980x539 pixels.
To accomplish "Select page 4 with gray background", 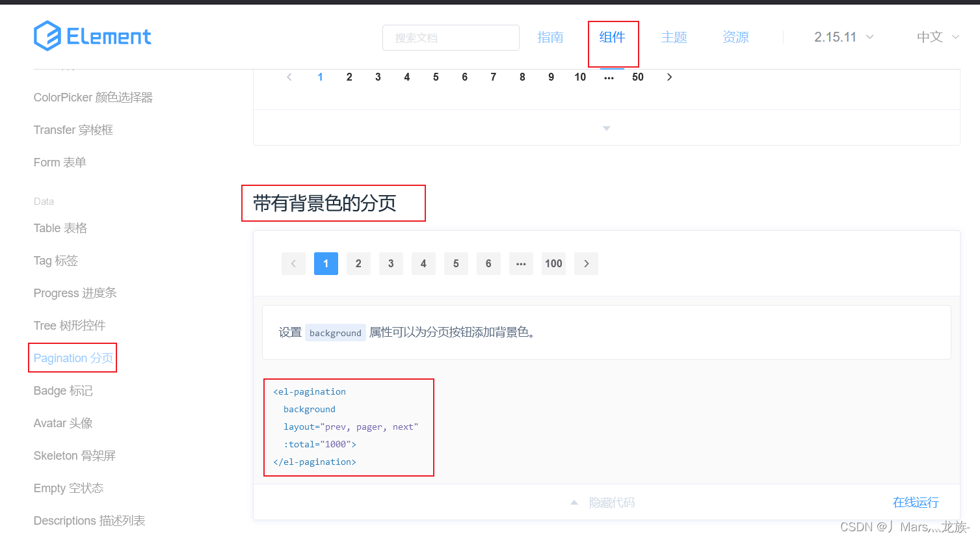I will 423,263.
